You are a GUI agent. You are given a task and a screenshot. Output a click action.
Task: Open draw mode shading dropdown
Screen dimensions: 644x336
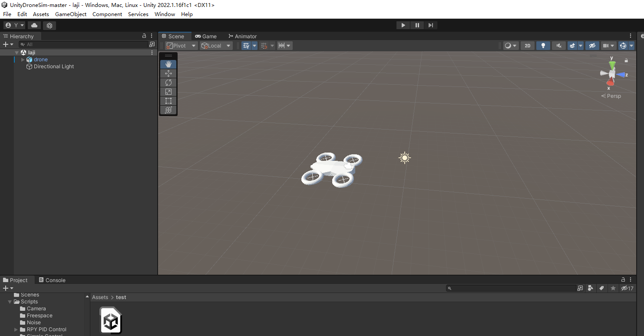[511, 46]
